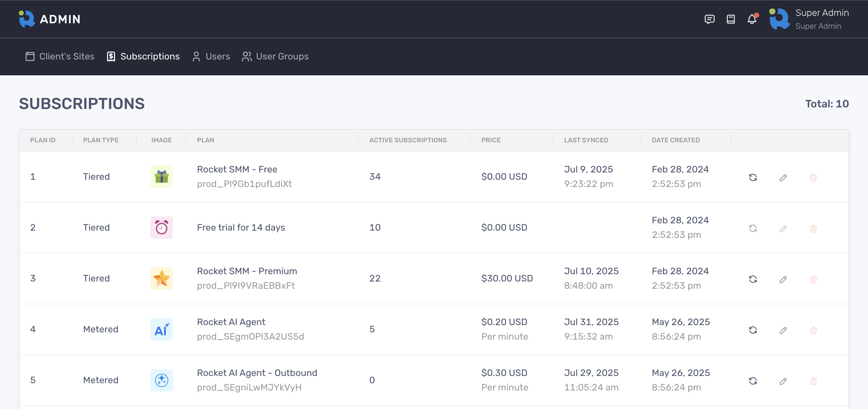Sort by Active Subscriptions column header

408,140
